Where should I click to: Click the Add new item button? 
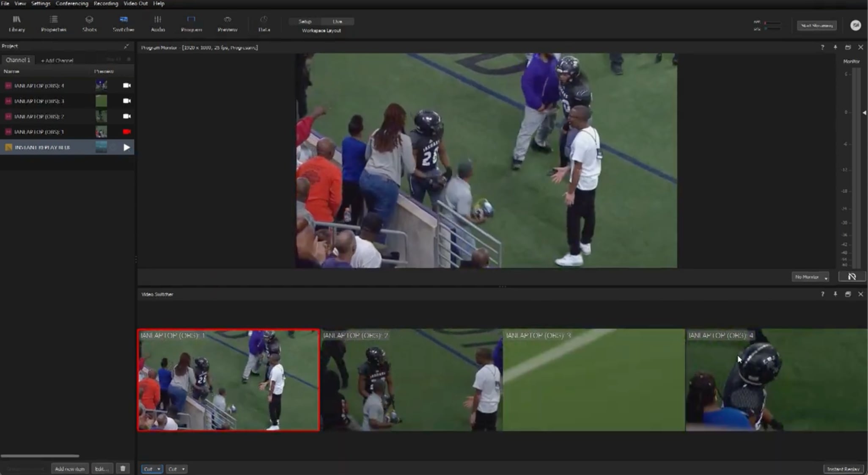coord(70,469)
